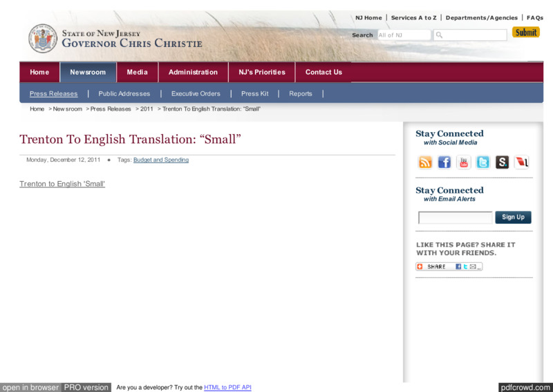Share via Twitter icon in Share bar
Image resolution: width=553 pixels, height=392 pixels.
(x=465, y=266)
